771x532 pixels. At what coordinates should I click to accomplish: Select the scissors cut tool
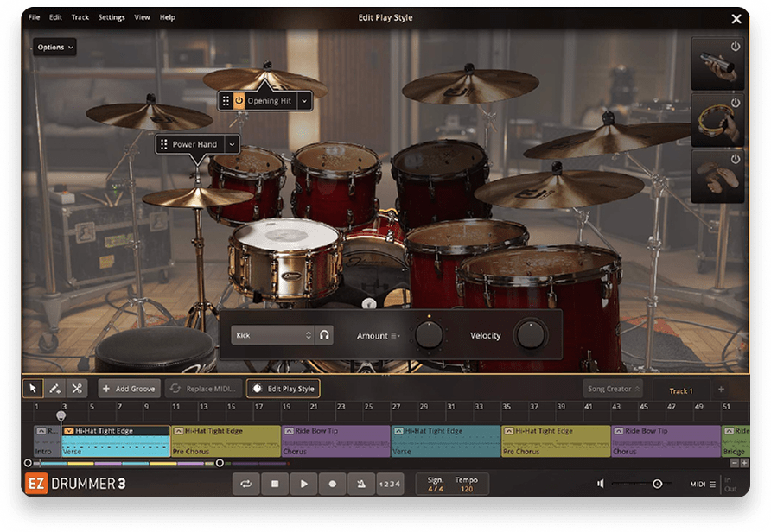coord(77,389)
